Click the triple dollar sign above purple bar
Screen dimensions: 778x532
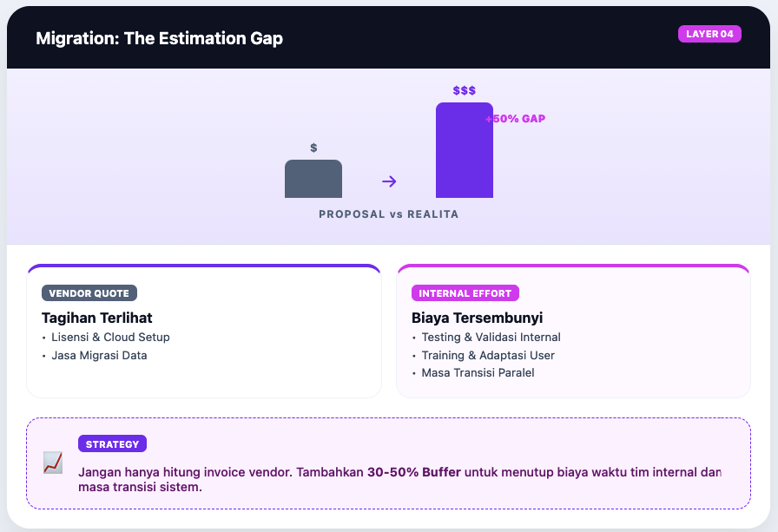465,90
